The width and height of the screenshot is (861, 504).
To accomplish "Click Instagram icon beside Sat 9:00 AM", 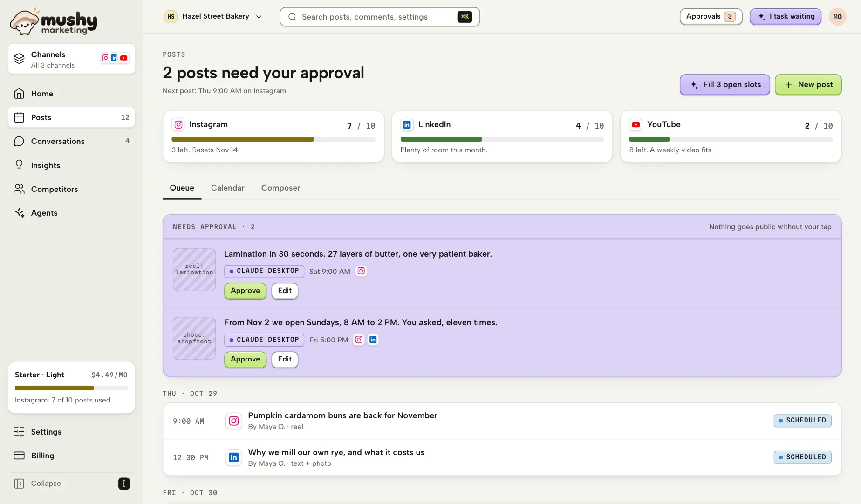I will (361, 271).
